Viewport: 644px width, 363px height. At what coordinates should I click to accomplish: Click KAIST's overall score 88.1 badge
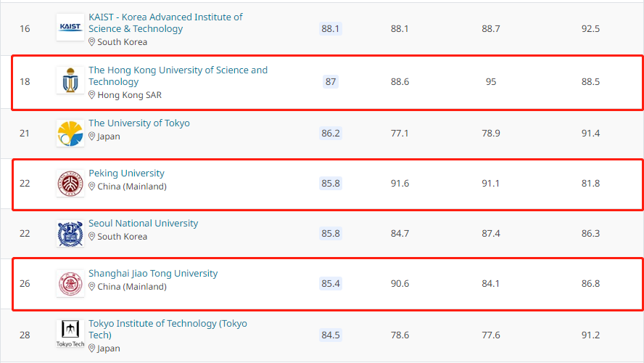[331, 29]
